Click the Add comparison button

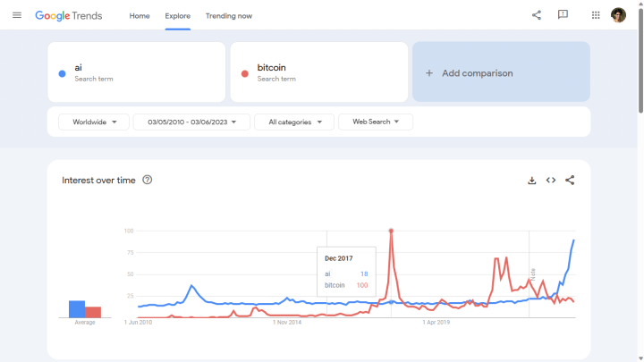(x=501, y=72)
